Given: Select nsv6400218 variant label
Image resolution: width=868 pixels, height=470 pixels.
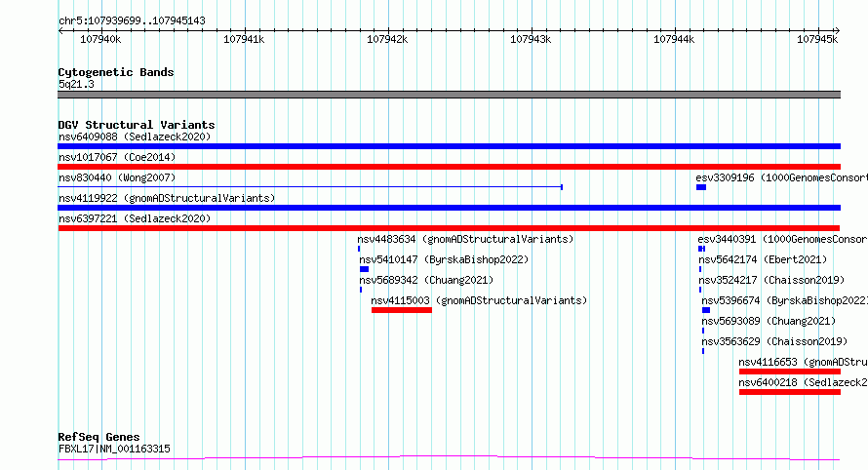Looking at the screenshot, I should coord(804,382).
